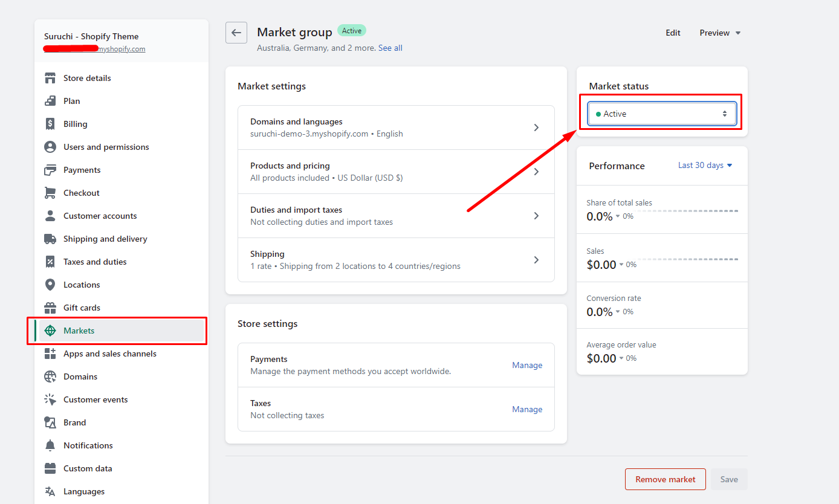Viewport: 839px width, 504px height.
Task: Click the Edit button in the header
Action: tap(673, 33)
